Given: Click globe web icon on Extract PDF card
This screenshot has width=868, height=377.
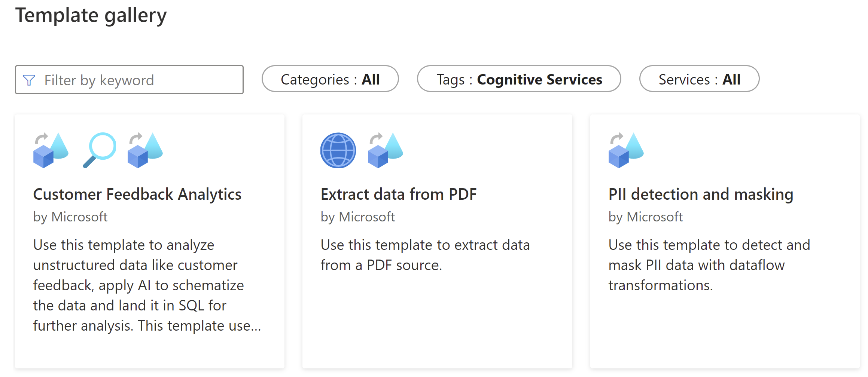Looking at the screenshot, I should point(338,150).
